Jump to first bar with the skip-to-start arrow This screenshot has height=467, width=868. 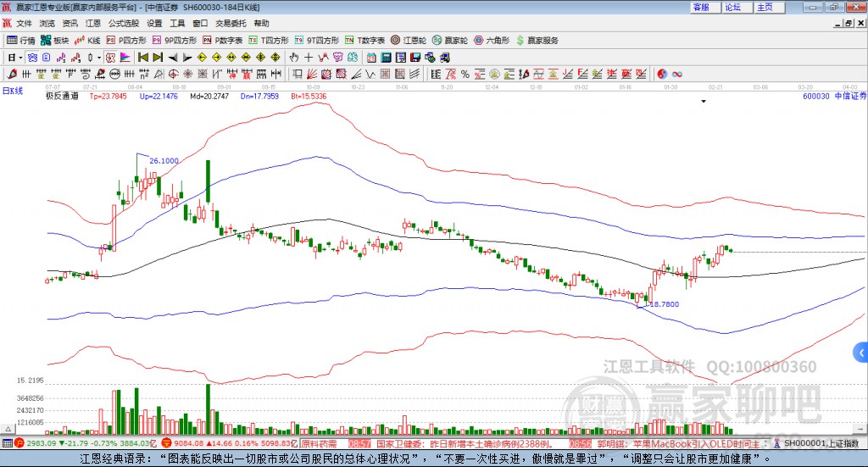(142, 58)
